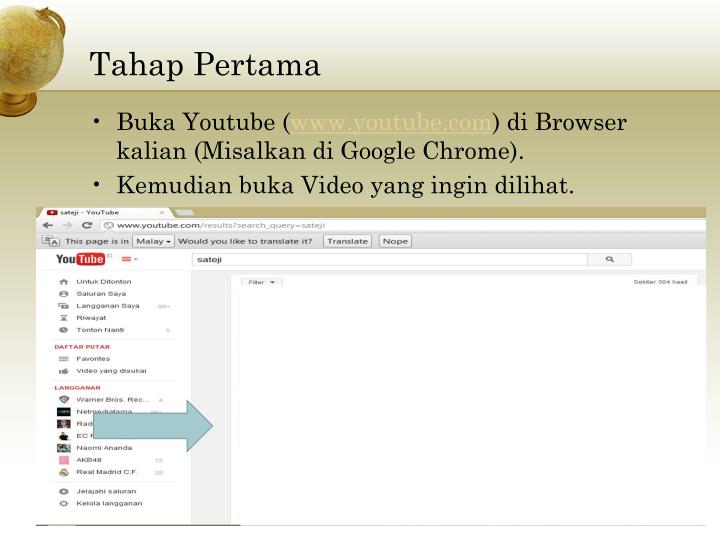This screenshot has height=540, width=720.
Task: Click the Translate button
Action: coord(348,241)
